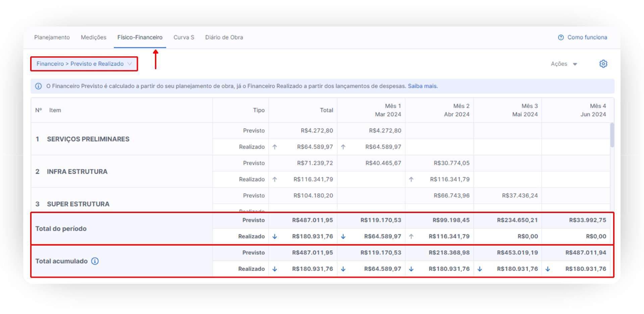Image resolution: width=644 pixels, height=314 pixels.
Task: Click the table vertical scrollbar
Action: pos(612,135)
